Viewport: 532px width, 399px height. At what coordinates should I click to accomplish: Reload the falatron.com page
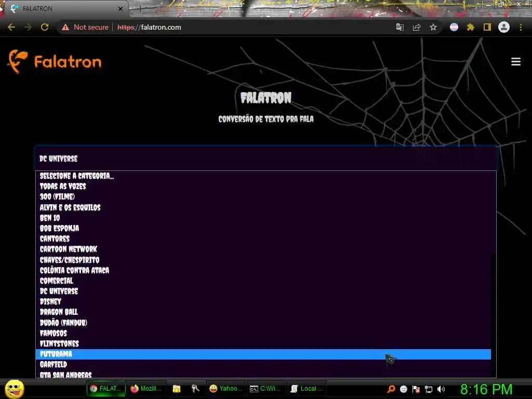pos(45,27)
